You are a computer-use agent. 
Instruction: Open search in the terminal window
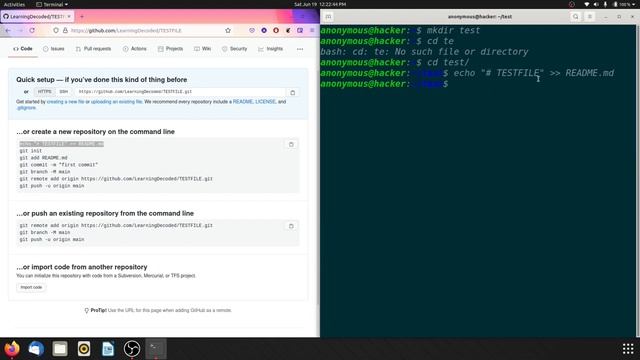point(576,17)
